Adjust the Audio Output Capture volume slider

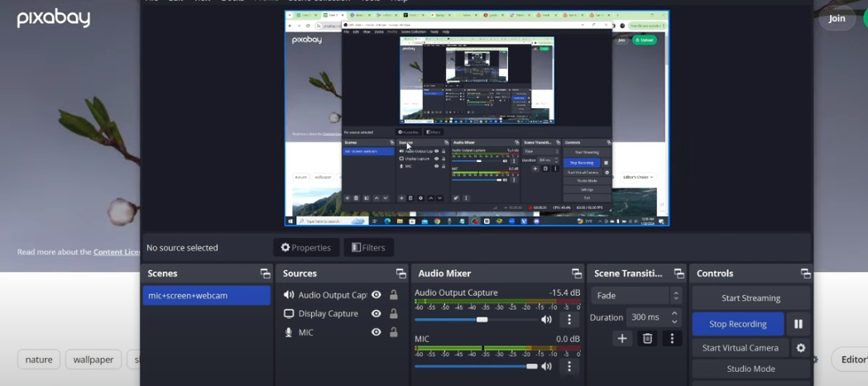click(x=476, y=320)
